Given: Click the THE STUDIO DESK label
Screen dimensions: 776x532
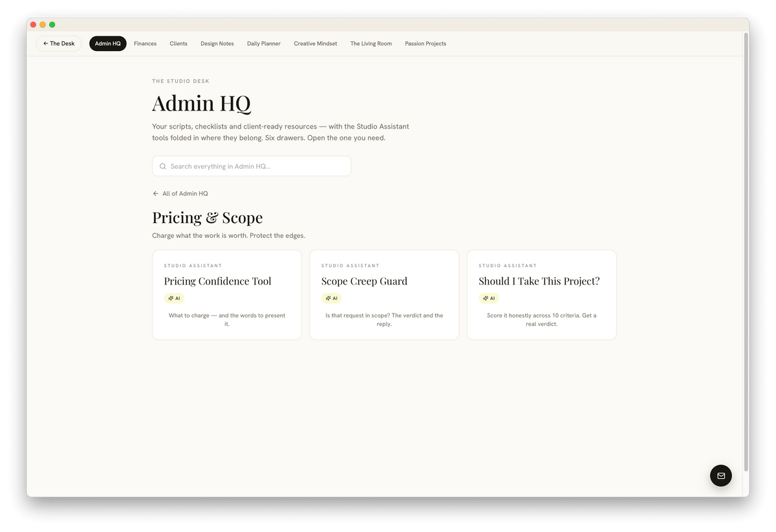Looking at the screenshot, I should [x=181, y=81].
